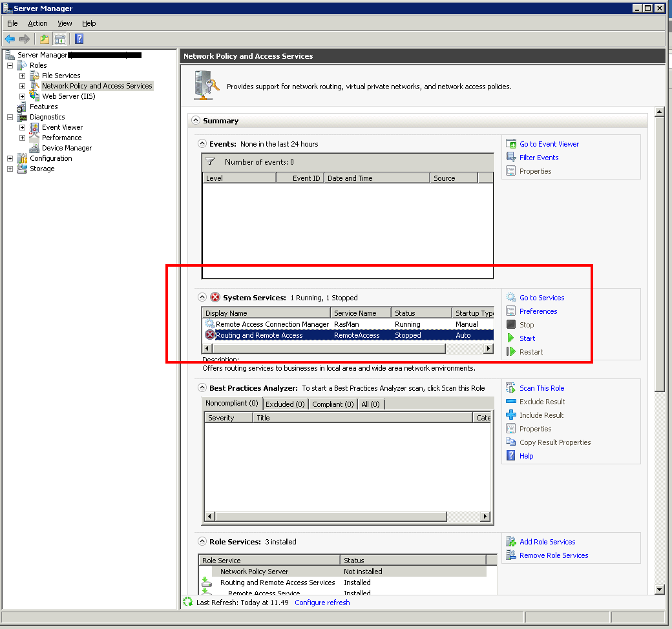Collapse the Events section chevron
672x629 pixels.
pos(202,143)
